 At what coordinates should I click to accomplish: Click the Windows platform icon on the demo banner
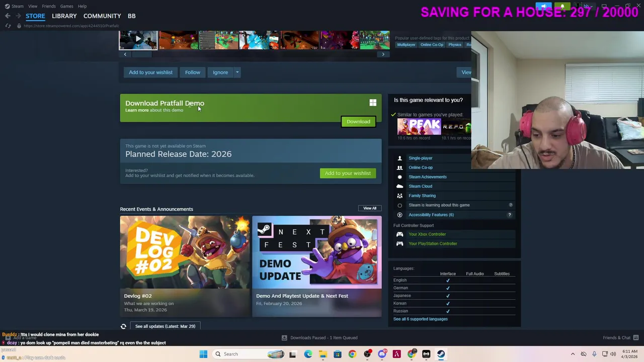pos(373,103)
